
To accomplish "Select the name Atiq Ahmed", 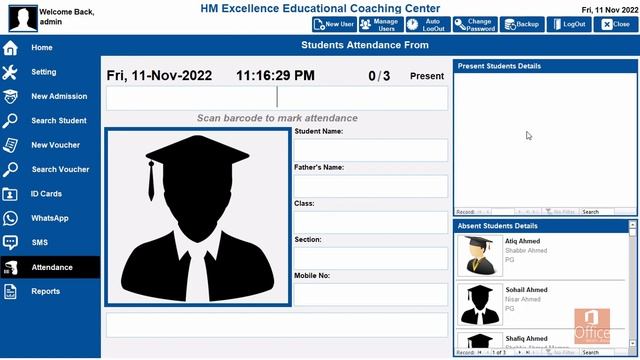I will tap(522, 241).
